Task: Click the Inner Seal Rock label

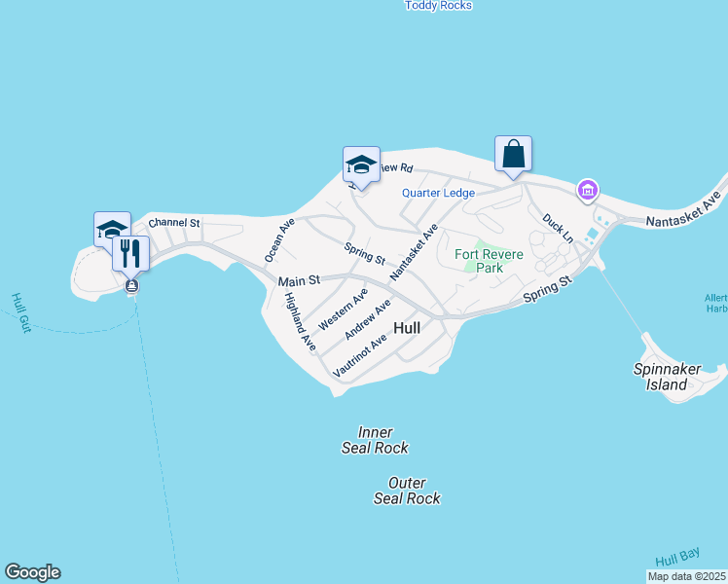Action: point(375,440)
